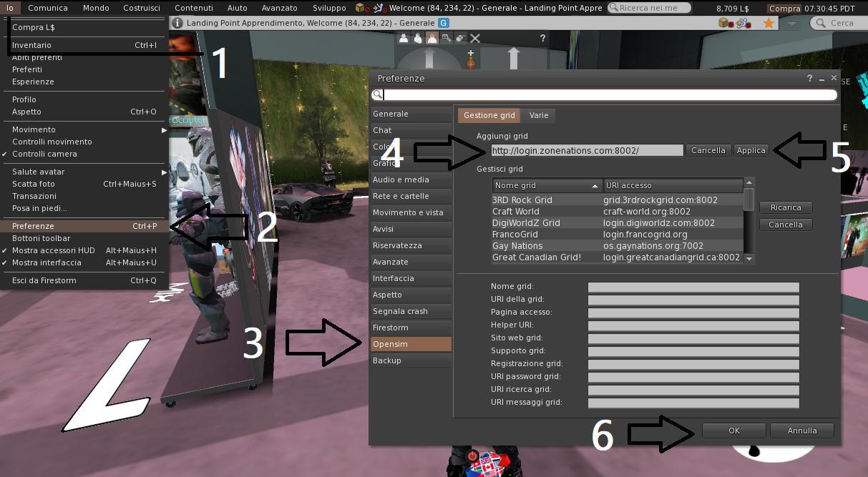Toggle Controlli camera menu option
Screen dimensions: 868x477
pos(44,154)
